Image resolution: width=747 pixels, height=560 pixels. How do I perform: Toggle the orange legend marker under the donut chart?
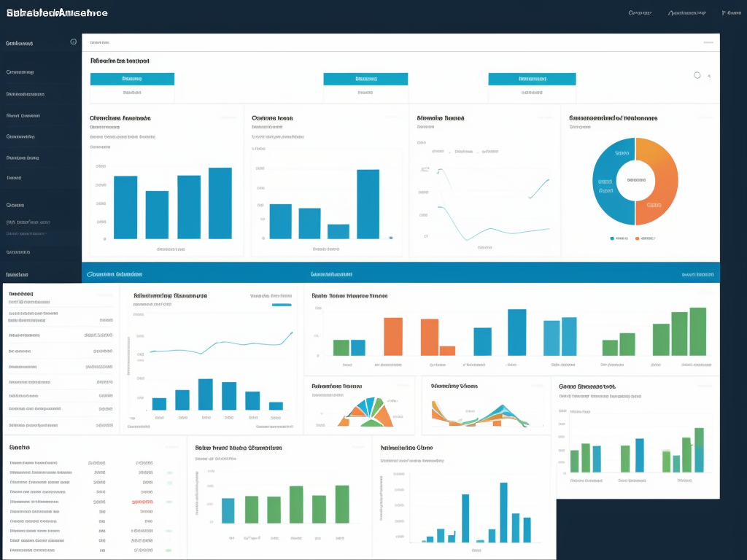click(637, 238)
